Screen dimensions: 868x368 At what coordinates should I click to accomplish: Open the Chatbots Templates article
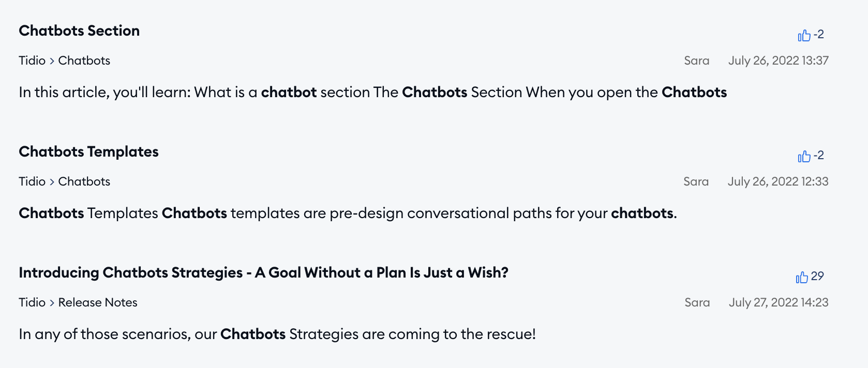click(88, 152)
